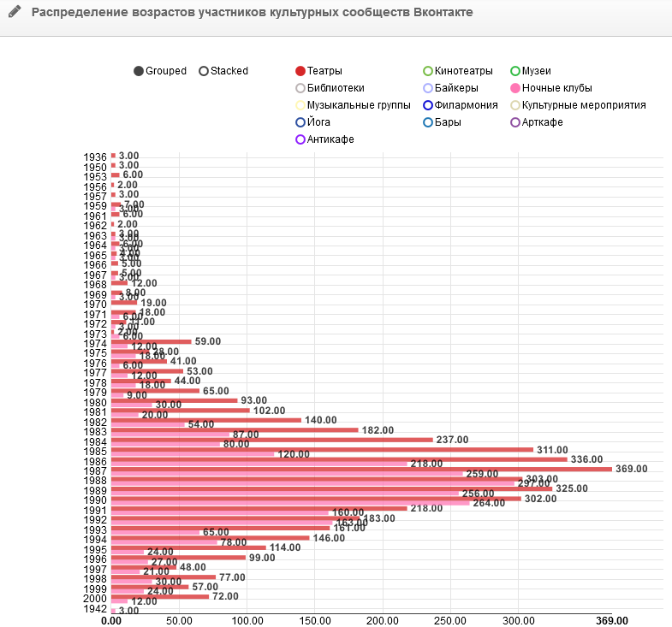672x627 pixels.
Task: Toggle the Библиотеки legend circle
Action: click(300, 88)
